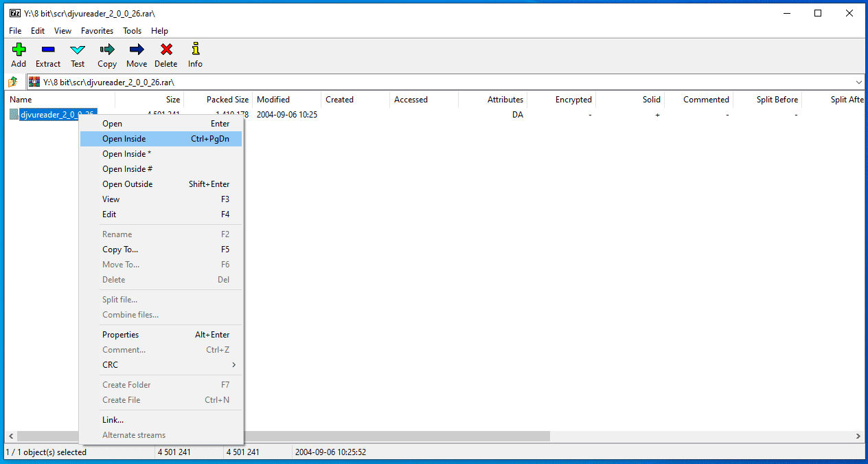Click the horizontal scrollbar right arrow
The image size is (868, 464).
click(858, 437)
